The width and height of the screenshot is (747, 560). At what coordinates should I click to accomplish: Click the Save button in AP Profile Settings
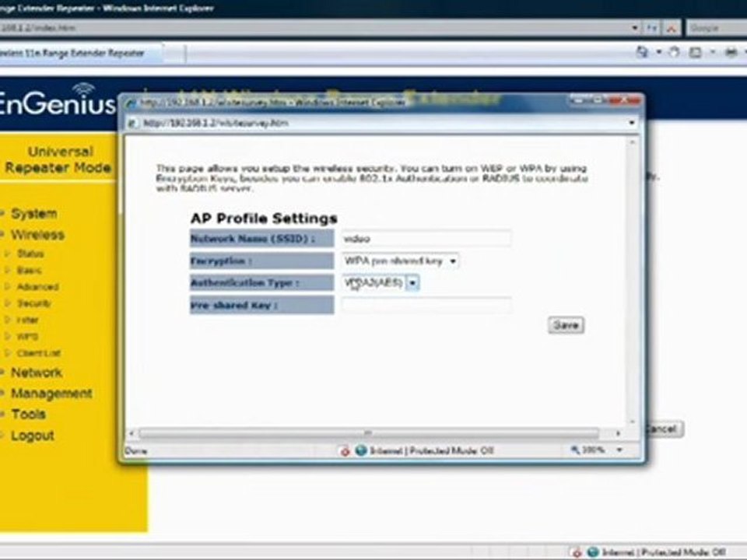[566, 325]
